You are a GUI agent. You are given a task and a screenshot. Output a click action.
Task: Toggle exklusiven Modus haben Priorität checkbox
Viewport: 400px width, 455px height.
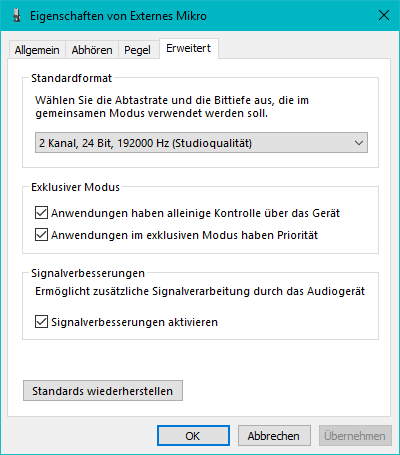(41, 235)
